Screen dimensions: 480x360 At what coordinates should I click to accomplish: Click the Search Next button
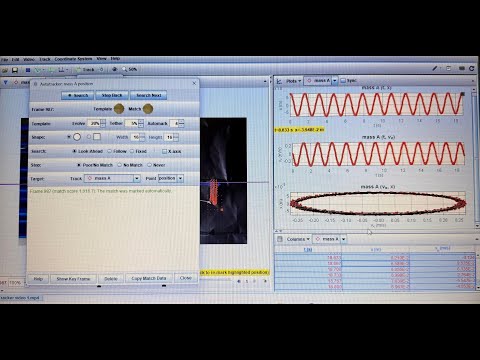point(148,95)
